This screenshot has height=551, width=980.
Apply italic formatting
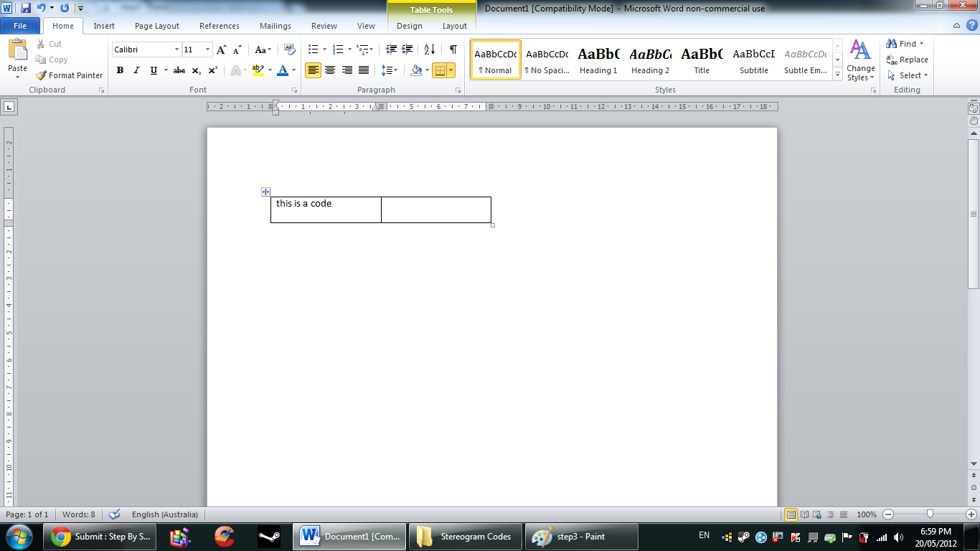[x=136, y=71]
